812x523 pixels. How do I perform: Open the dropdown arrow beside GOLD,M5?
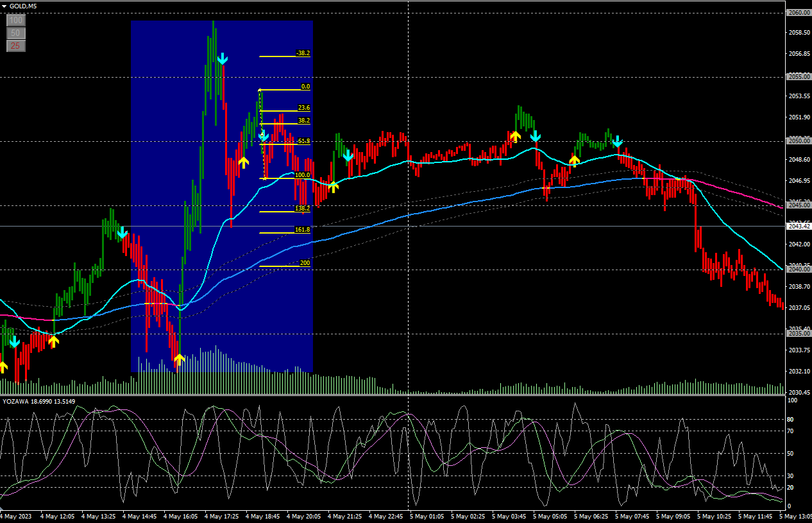coord(4,6)
